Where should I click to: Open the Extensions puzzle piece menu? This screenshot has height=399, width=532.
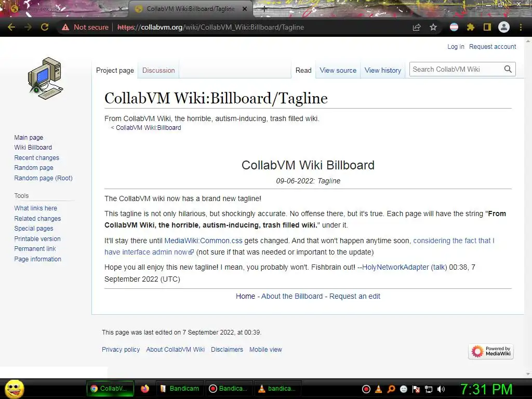point(471,27)
